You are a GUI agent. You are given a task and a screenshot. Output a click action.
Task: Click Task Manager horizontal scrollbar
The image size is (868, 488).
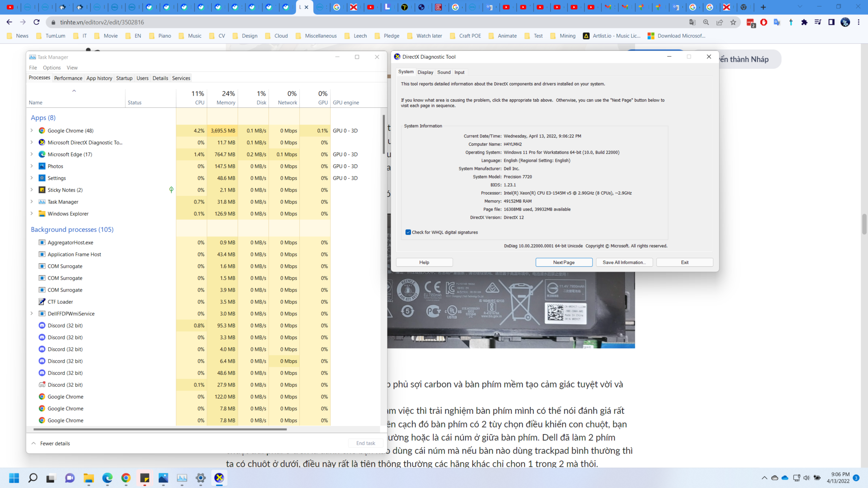(160, 429)
